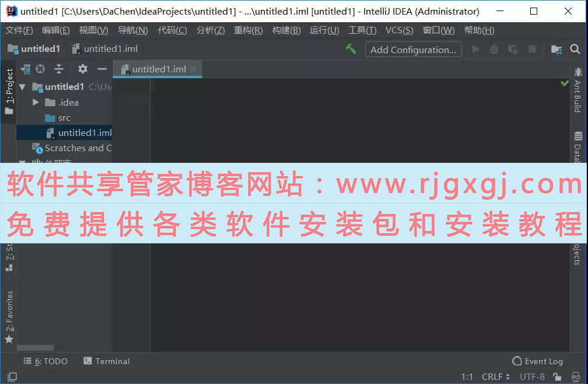Image resolution: width=588 pixels, height=384 pixels.
Task: Open the 分析(Z) menu
Action: point(211,30)
